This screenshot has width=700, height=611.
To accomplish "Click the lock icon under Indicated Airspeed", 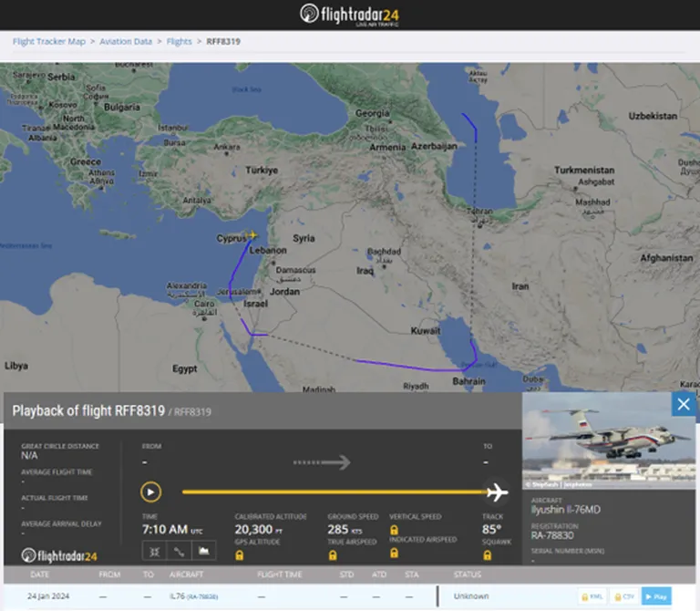I will (x=394, y=553).
